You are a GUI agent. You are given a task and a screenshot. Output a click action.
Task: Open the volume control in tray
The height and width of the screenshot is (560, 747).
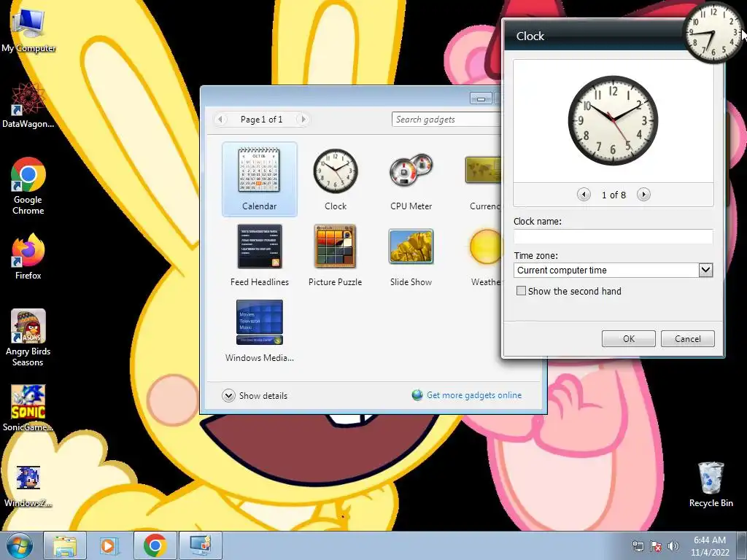click(x=673, y=546)
